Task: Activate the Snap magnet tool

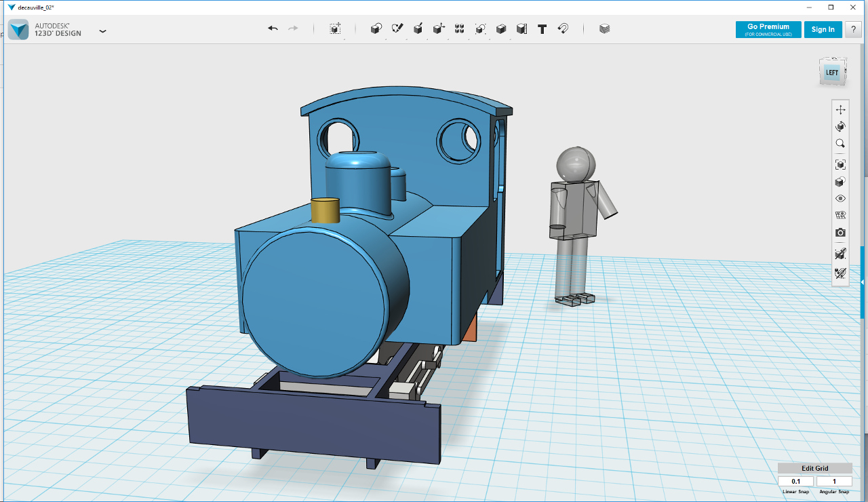Action: (562, 28)
